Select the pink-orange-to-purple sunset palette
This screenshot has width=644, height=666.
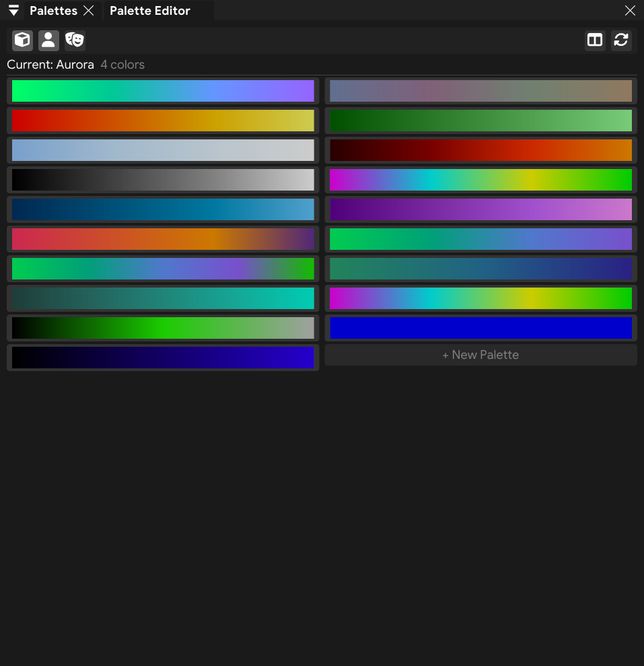163,238
